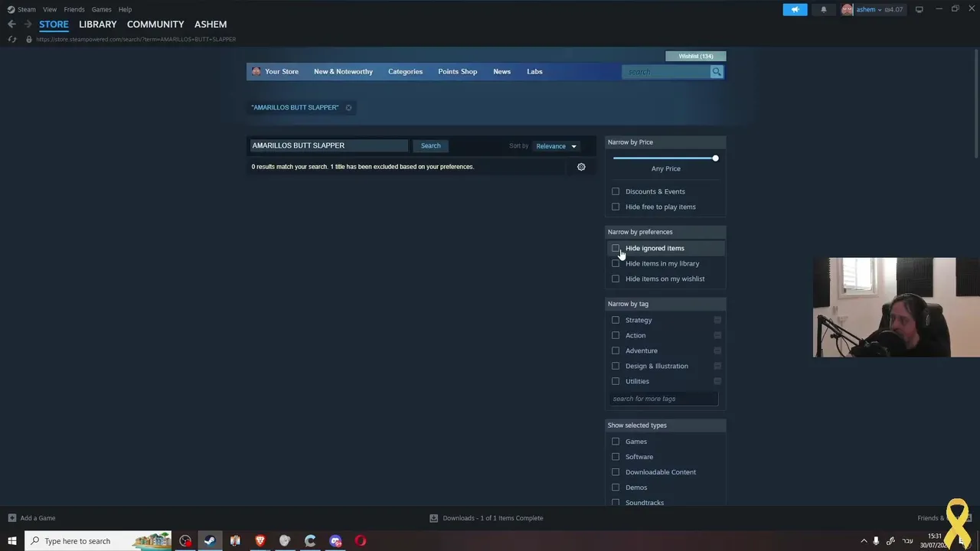Open Discord from the taskbar
The width and height of the screenshot is (980, 551).
(335, 541)
